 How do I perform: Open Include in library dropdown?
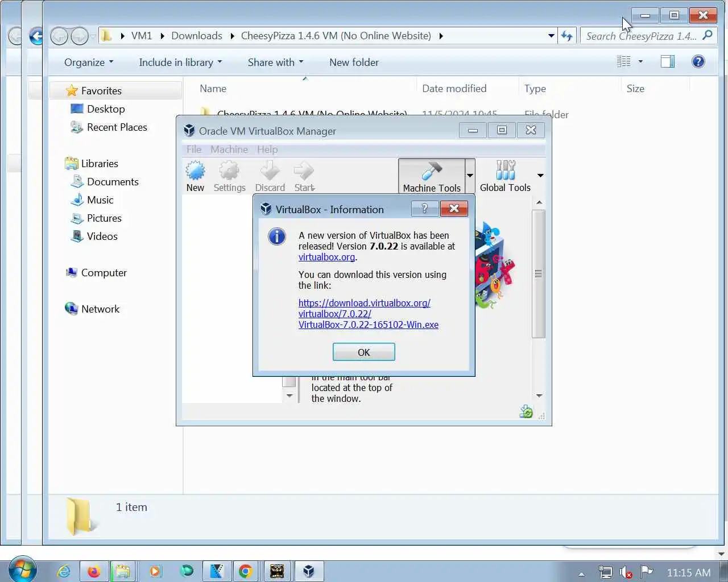180,63
